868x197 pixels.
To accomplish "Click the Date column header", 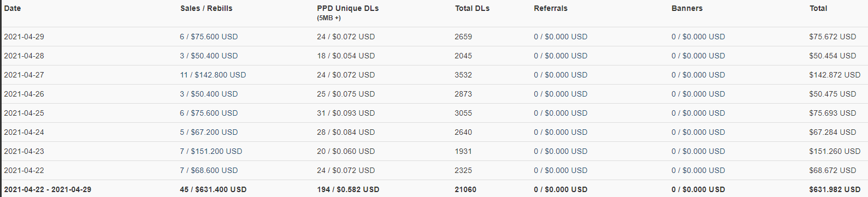I will [x=12, y=8].
